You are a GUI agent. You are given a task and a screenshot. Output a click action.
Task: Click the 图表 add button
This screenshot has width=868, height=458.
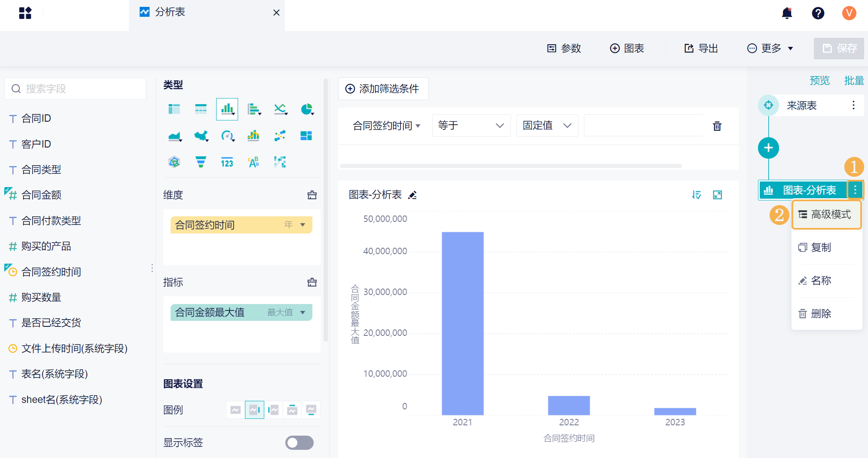point(627,48)
